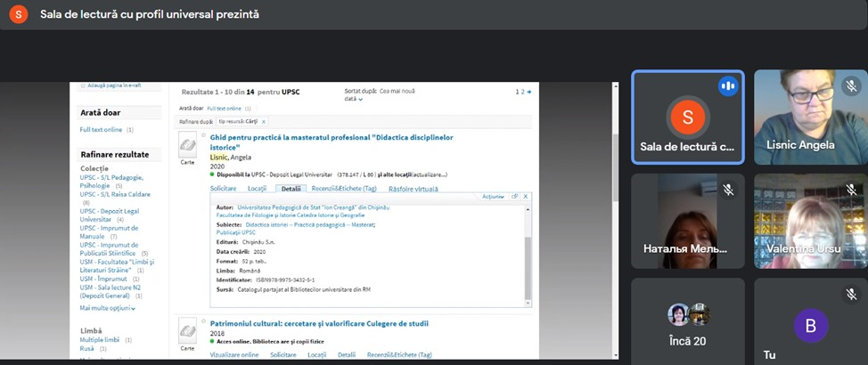Click the highlighted author name Lisnic, Angela
The image size is (868, 365).
pos(231,158)
